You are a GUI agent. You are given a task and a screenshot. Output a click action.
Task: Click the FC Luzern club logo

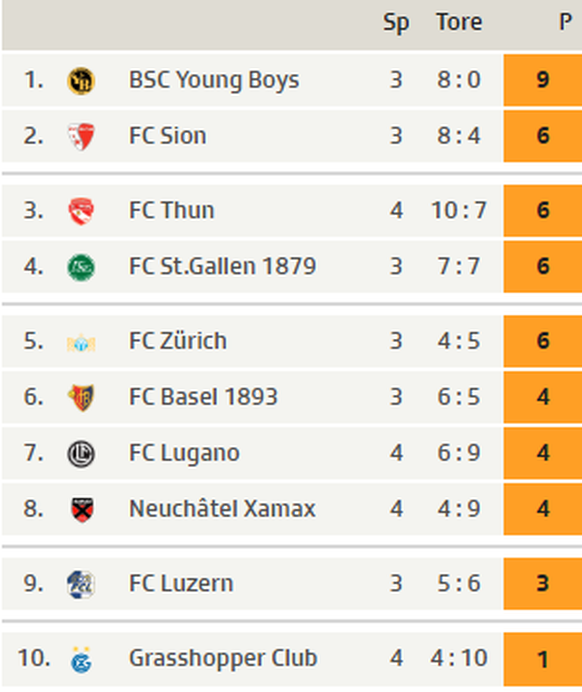point(81,584)
